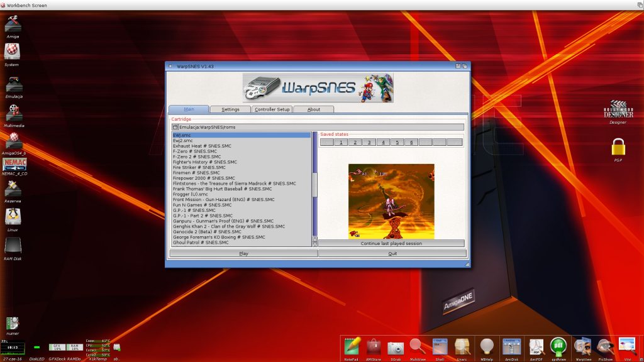Open the AmigaOS4 drive icon
Viewport: 644px width, 362px height.
14,141
